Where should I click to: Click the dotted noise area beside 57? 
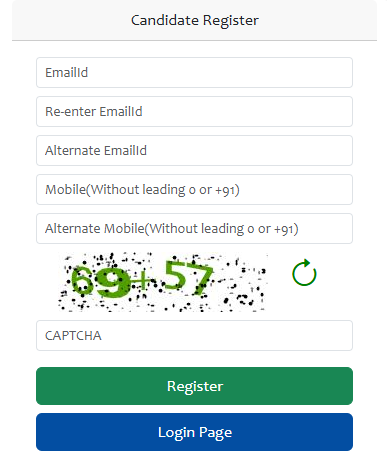pyautogui.click(x=242, y=283)
